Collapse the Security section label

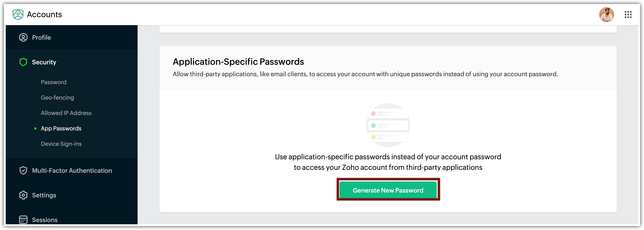pyautogui.click(x=44, y=62)
